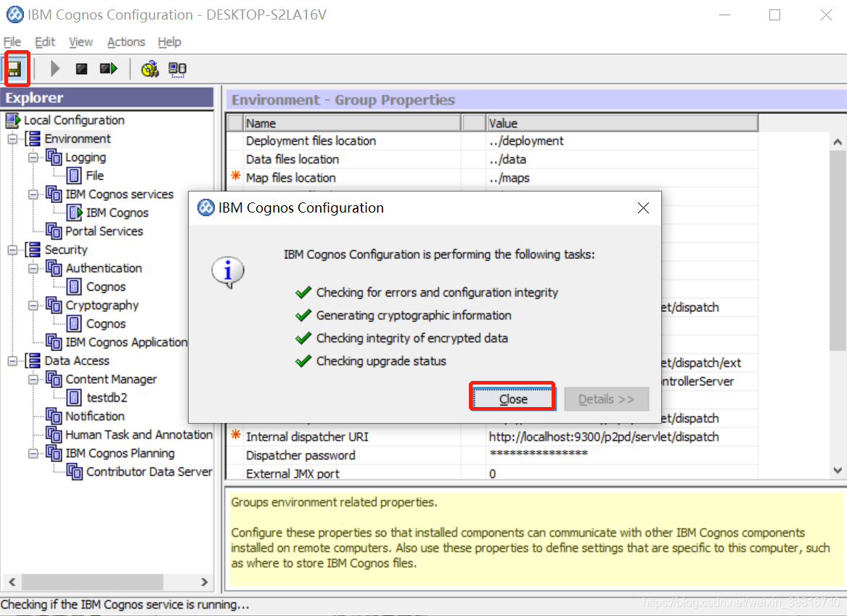Image resolution: width=847 pixels, height=616 pixels.
Task: Click the Logging node icon
Action: [54, 157]
